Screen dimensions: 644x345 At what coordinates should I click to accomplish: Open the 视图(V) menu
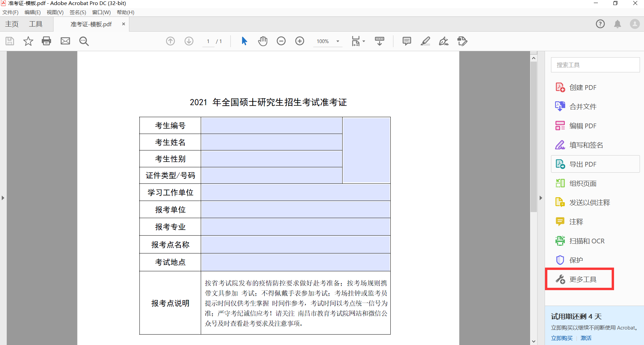click(x=55, y=12)
